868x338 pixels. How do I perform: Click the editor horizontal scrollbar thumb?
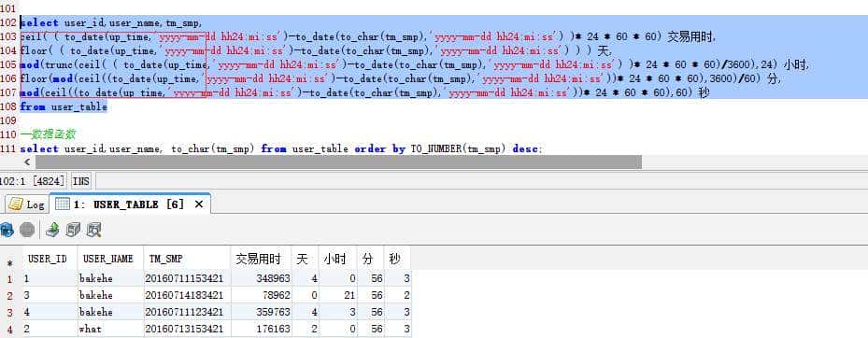339,162
